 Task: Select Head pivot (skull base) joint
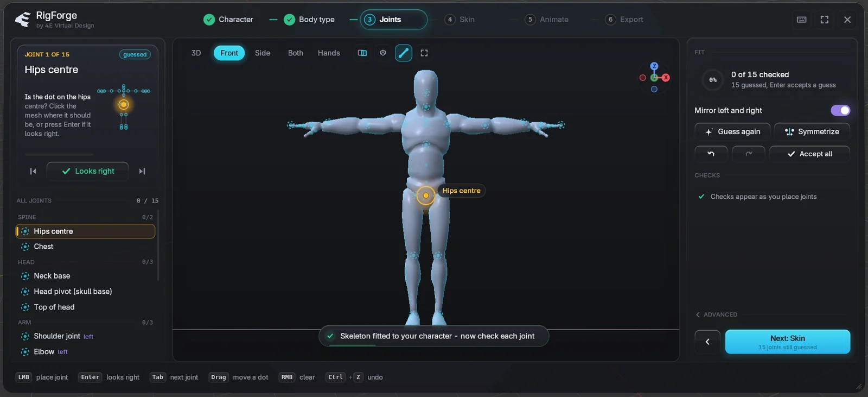(86, 292)
